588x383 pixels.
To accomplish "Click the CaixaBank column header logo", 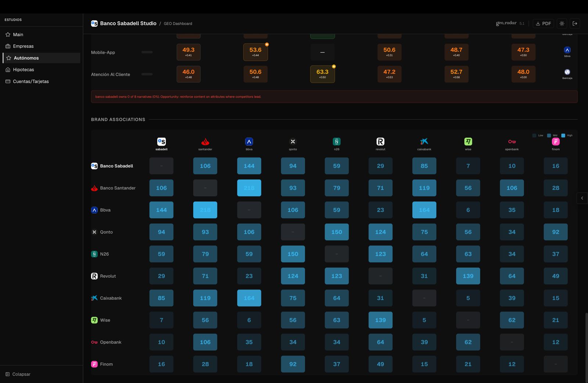I will click(x=424, y=142).
